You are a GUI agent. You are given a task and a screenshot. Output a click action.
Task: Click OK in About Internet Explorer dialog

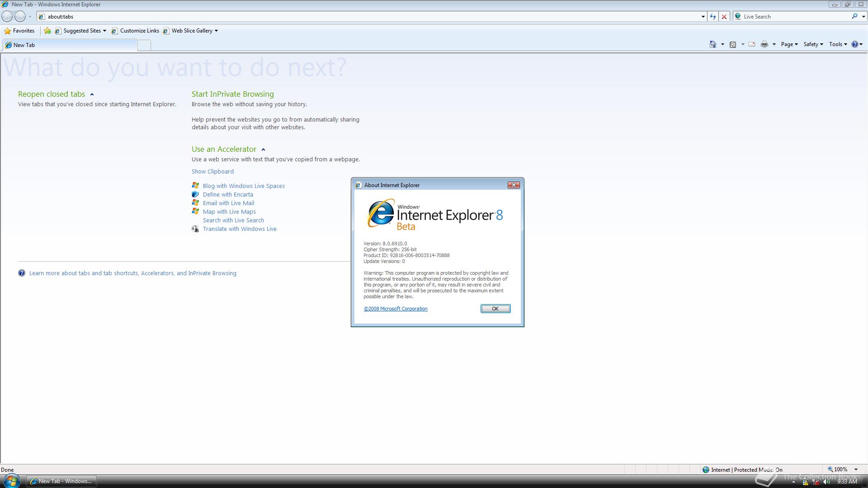coord(495,309)
